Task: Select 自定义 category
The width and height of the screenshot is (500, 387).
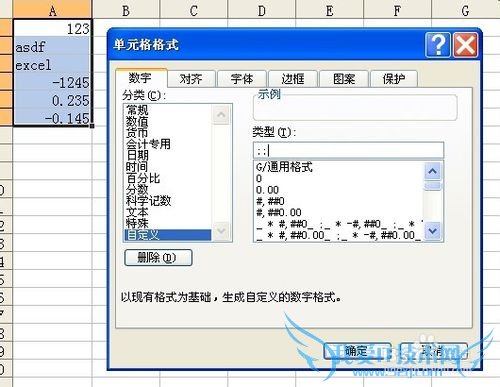Action: pyautogui.click(x=168, y=235)
